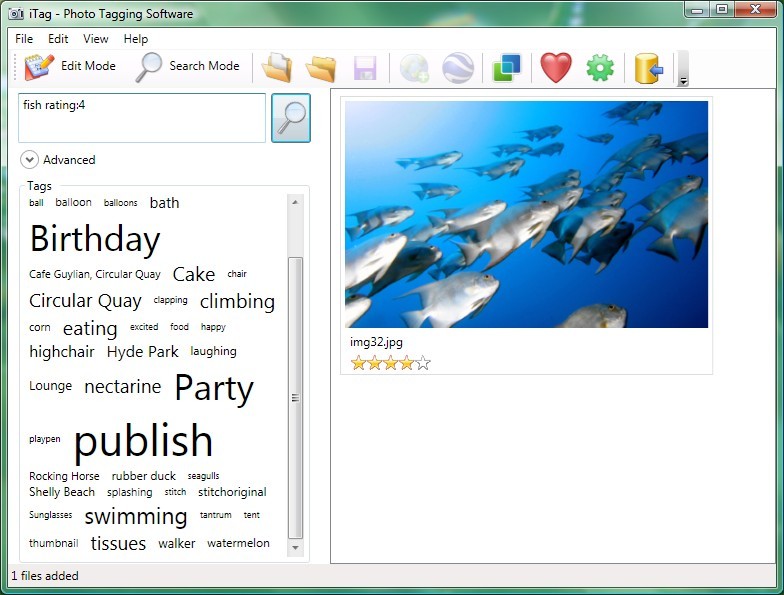Select the walker tag
The image size is (784, 595).
tap(176, 544)
